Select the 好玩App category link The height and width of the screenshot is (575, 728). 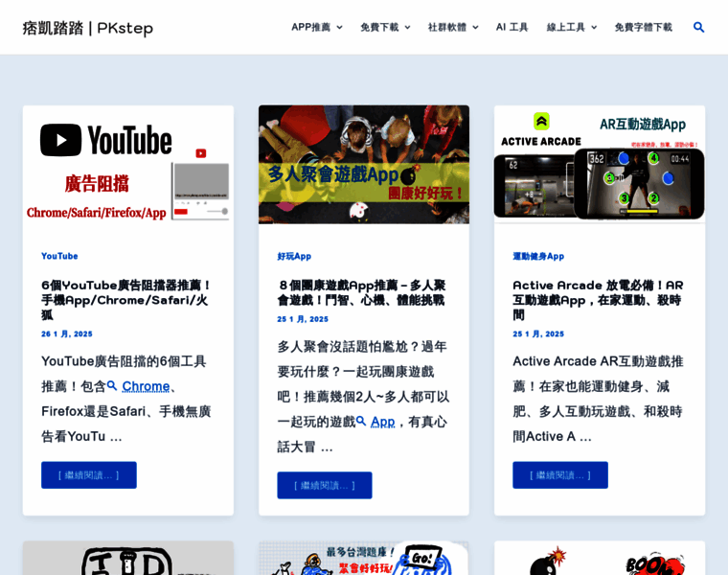tap(294, 256)
